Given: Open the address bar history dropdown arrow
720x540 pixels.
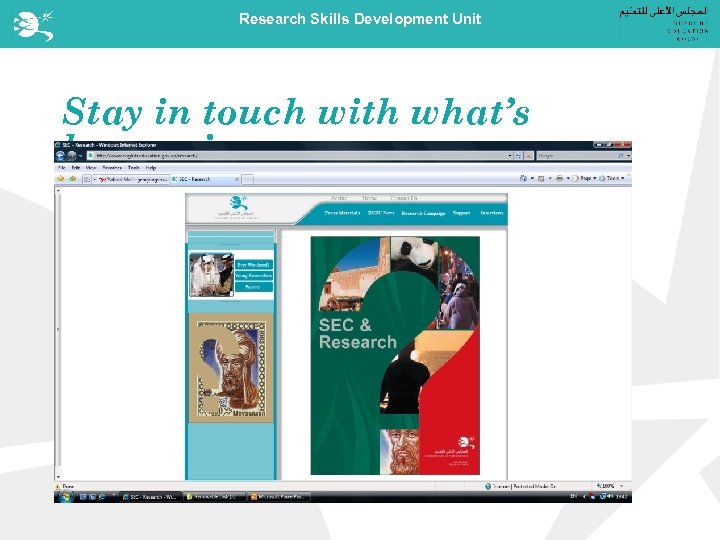Looking at the screenshot, I should pyautogui.click(x=510, y=156).
